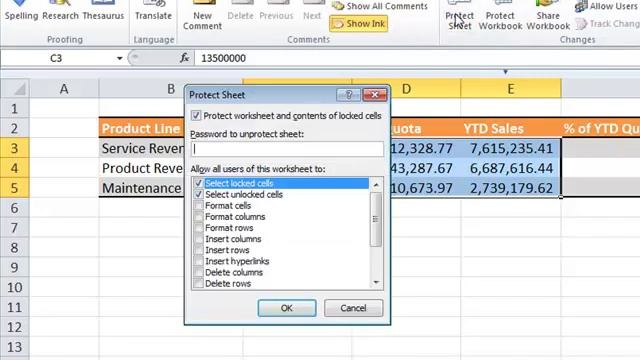
Task: Click the permissions list scroll down arrow
Action: (376, 282)
